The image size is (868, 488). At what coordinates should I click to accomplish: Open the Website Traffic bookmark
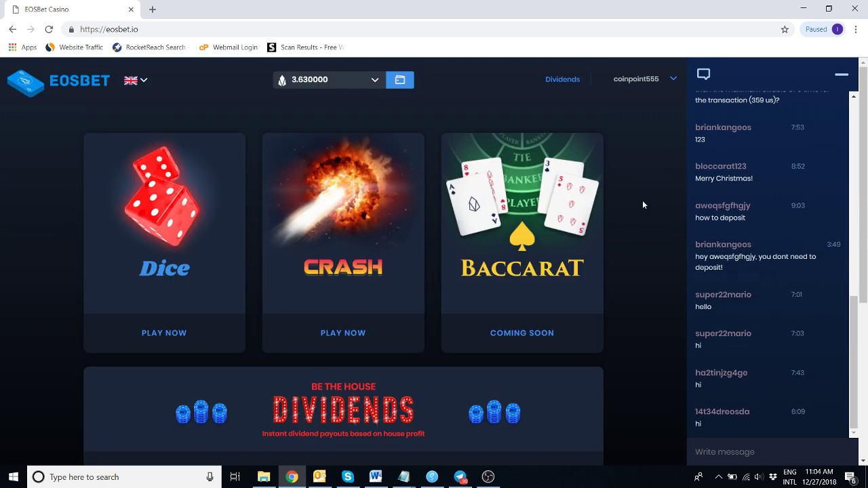(74, 47)
